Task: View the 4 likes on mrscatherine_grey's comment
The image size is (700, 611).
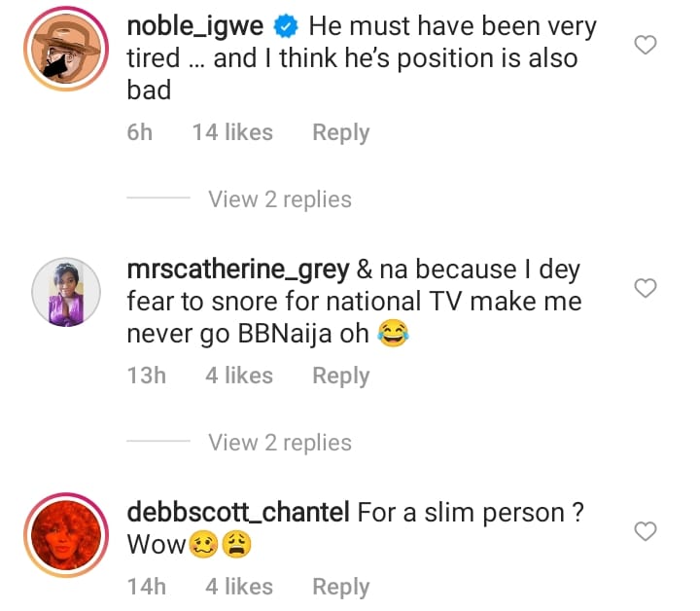Action: pyautogui.click(x=239, y=376)
